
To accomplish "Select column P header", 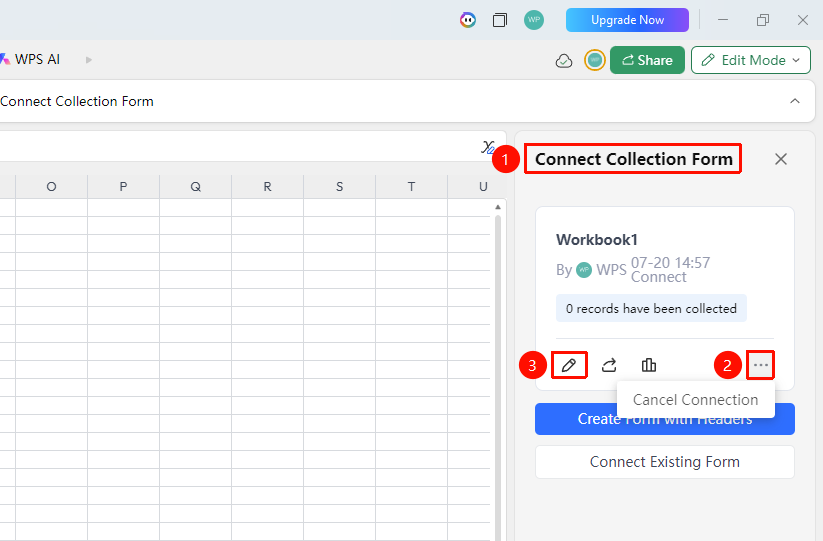I will [x=123, y=186].
